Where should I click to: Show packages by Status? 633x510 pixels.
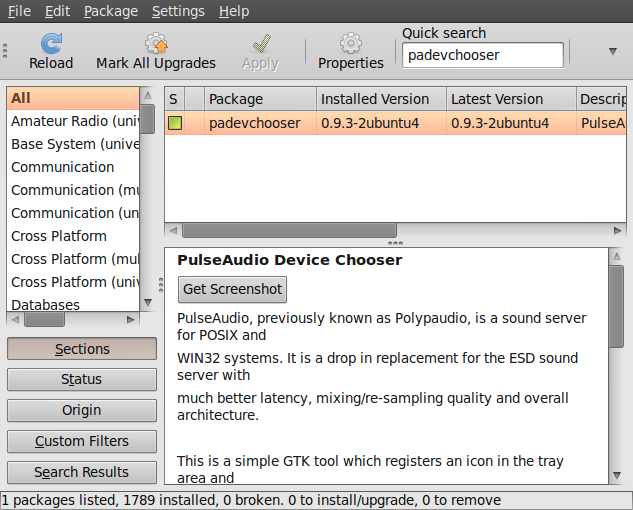pyautogui.click(x=81, y=379)
